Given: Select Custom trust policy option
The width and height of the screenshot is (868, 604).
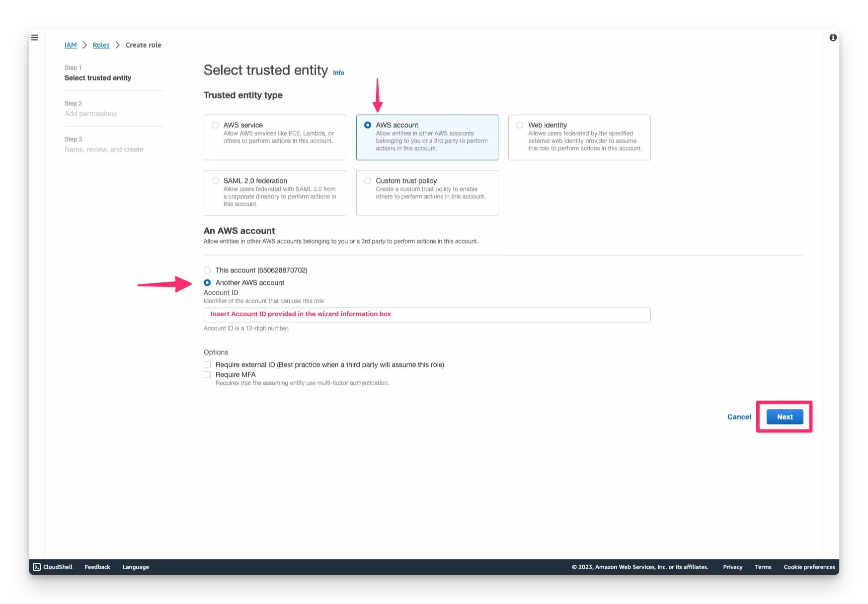Looking at the screenshot, I should [367, 180].
